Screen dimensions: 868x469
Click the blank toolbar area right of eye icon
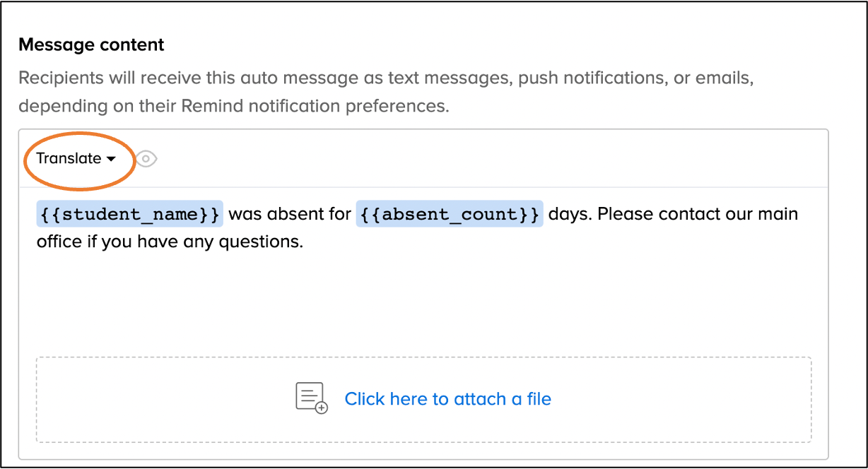tap(495, 159)
